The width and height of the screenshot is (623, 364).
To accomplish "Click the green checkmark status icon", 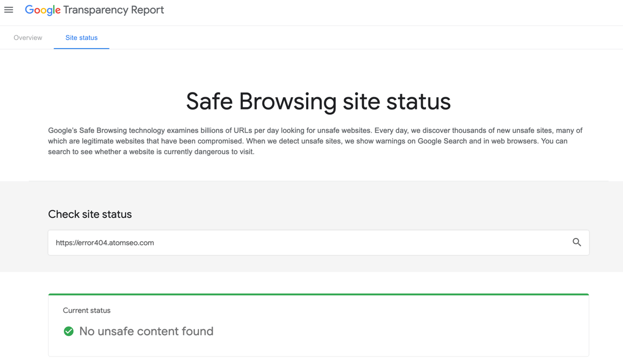I will 69,331.
